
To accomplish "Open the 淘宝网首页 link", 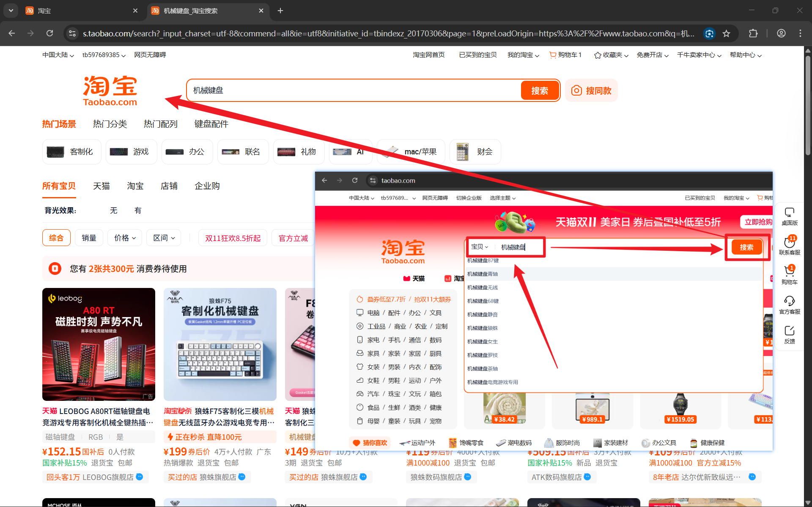I will point(429,55).
